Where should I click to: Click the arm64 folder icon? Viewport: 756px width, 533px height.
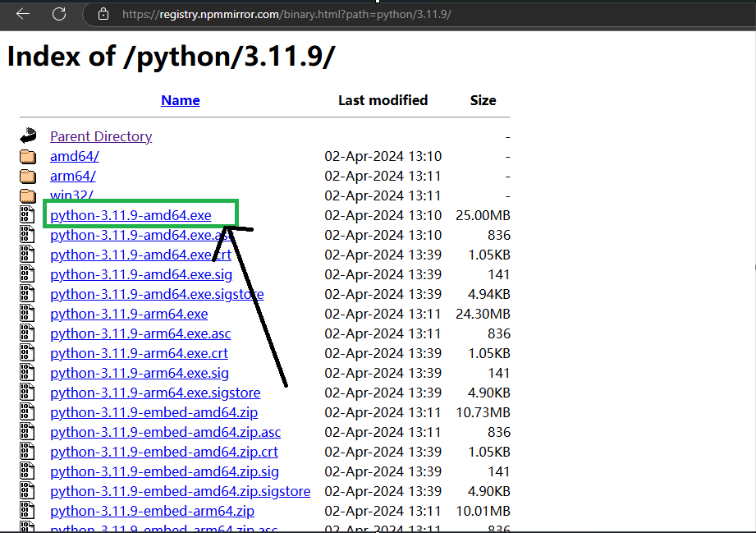[x=29, y=176]
